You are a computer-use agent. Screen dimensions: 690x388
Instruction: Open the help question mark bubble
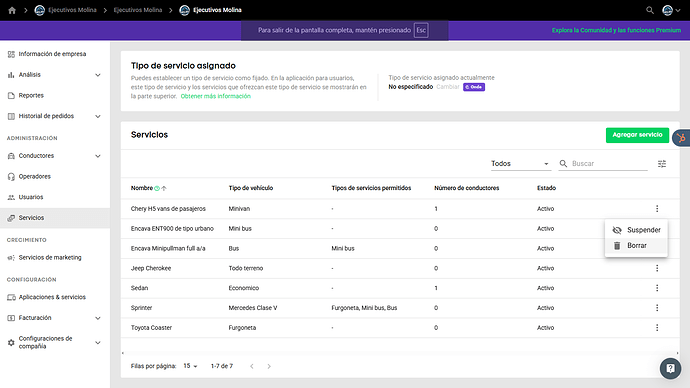point(670,368)
